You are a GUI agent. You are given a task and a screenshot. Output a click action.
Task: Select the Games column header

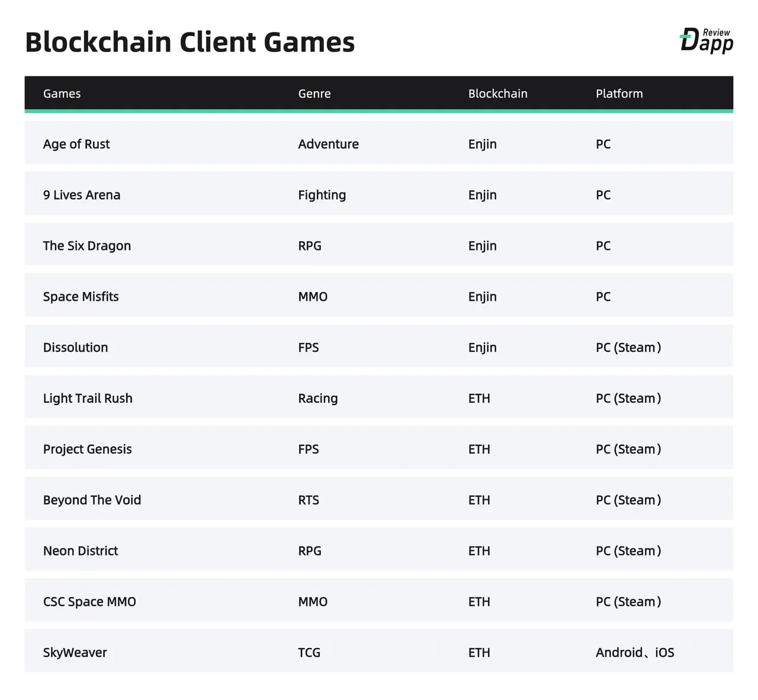pos(62,94)
